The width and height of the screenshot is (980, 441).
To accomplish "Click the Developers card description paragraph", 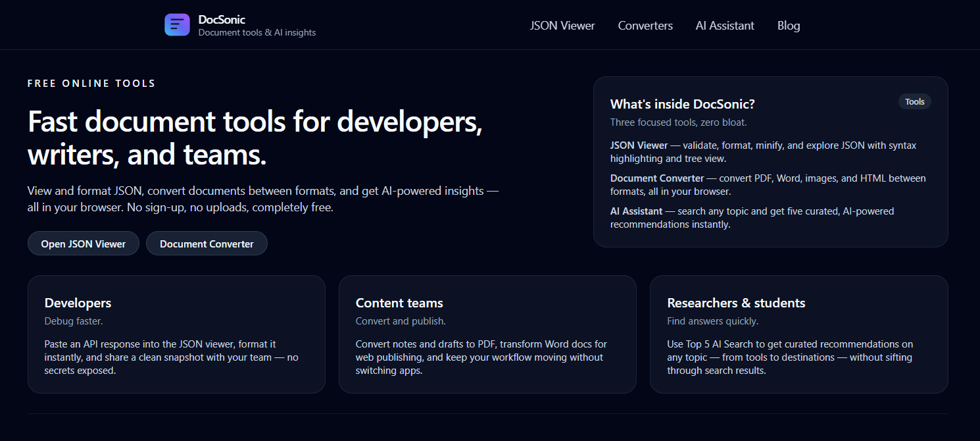I will (172, 357).
